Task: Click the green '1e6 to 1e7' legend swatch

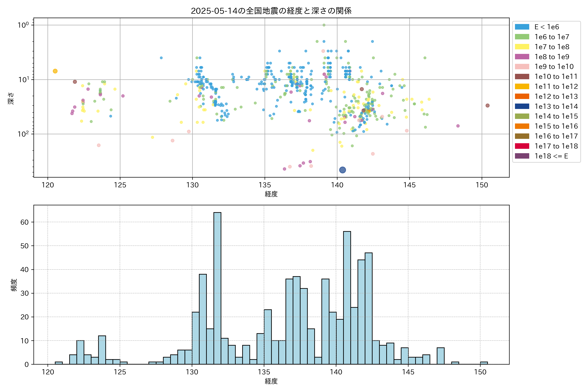Action: [522, 37]
